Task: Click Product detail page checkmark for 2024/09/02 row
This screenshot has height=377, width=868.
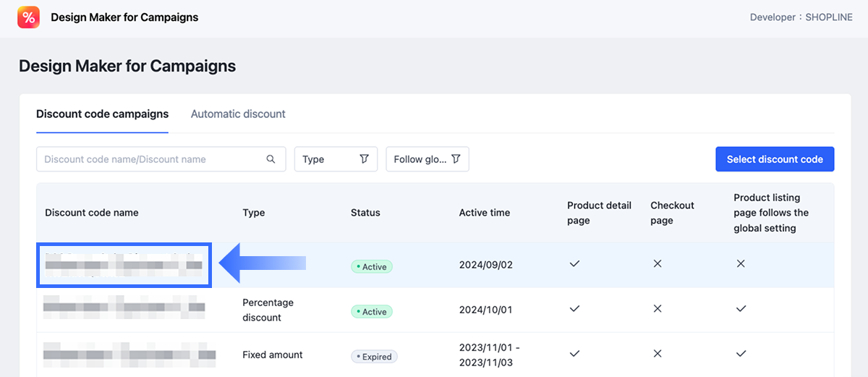Action: pyautogui.click(x=574, y=264)
